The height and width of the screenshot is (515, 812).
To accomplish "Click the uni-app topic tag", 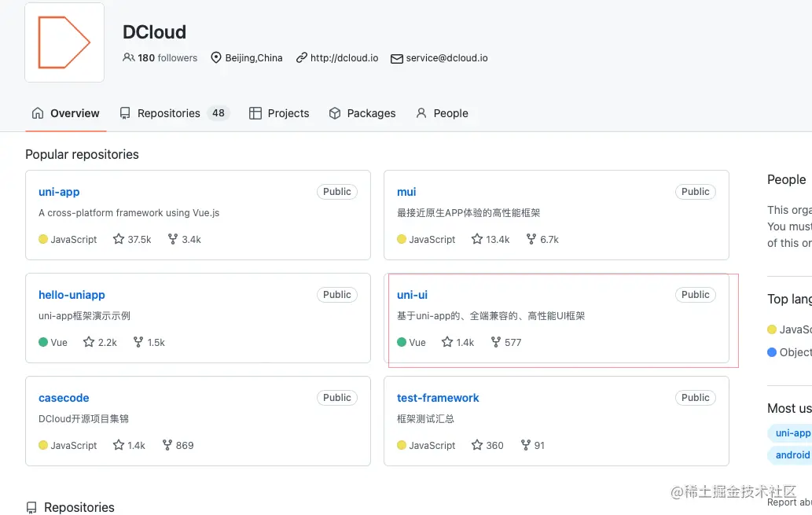I will (792, 433).
